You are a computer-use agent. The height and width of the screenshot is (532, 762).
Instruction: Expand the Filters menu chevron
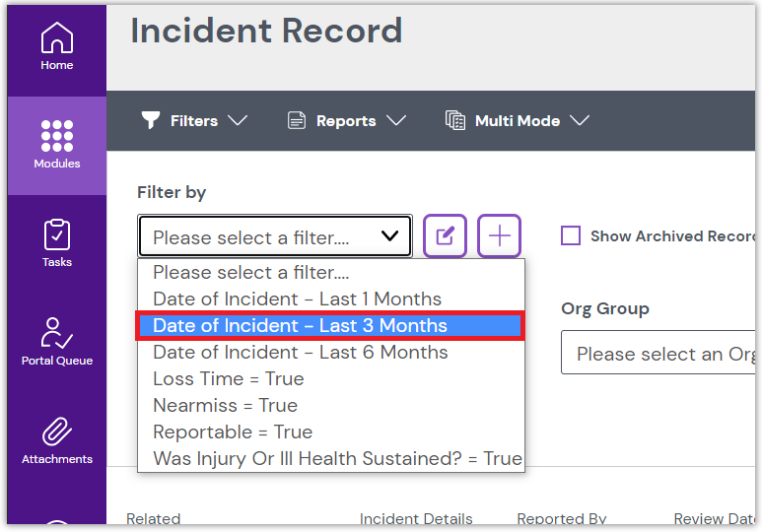click(238, 120)
